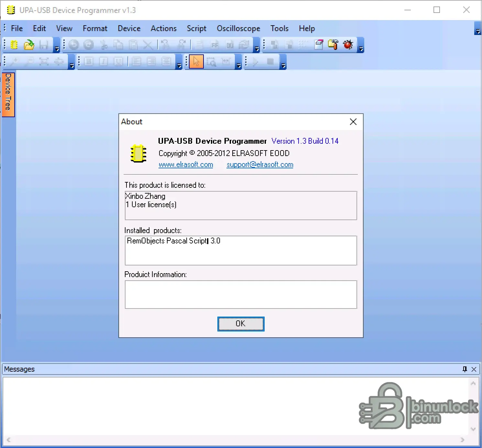
Task: Pin the Messages panel
Action: 465,369
